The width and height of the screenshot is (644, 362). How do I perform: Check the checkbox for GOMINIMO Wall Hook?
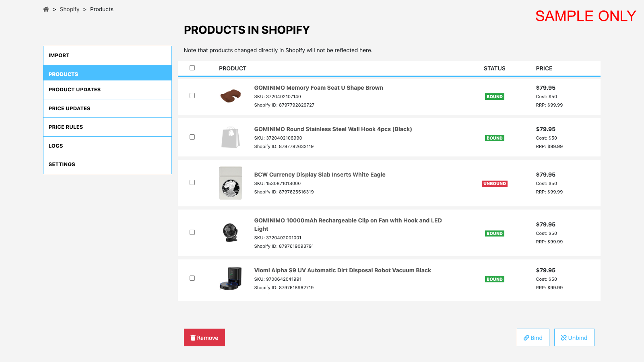[192, 137]
